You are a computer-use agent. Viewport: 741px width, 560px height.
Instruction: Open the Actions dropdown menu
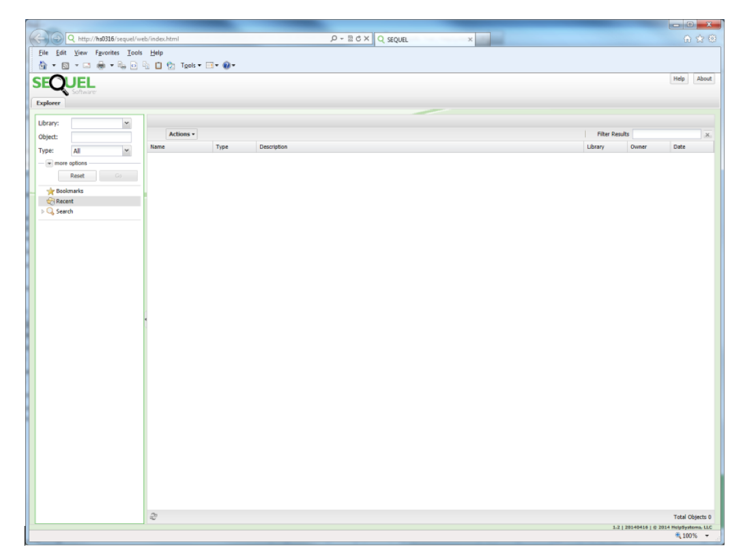pyautogui.click(x=181, y=134)
